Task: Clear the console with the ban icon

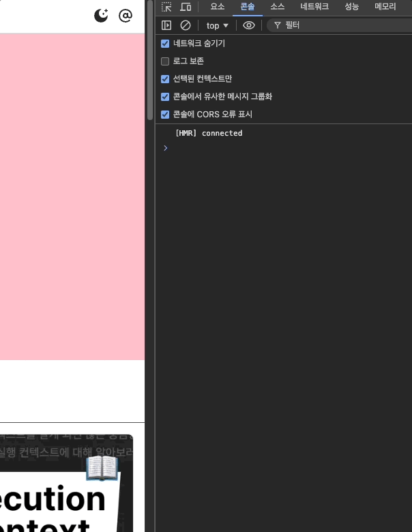Action: pos(186,25)
